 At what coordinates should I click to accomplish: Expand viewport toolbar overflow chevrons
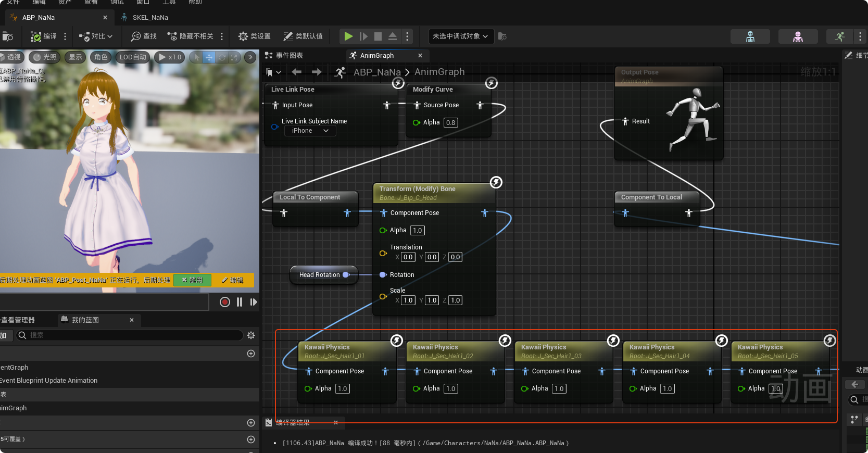(x=250, y=57)
